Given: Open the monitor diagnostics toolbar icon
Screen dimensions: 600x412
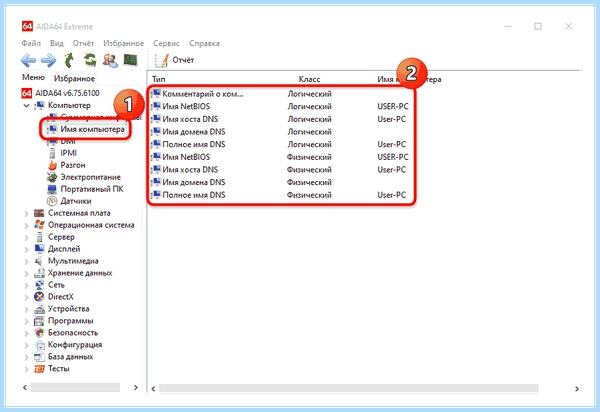Looking at the screenshot, I should [130, 60].
